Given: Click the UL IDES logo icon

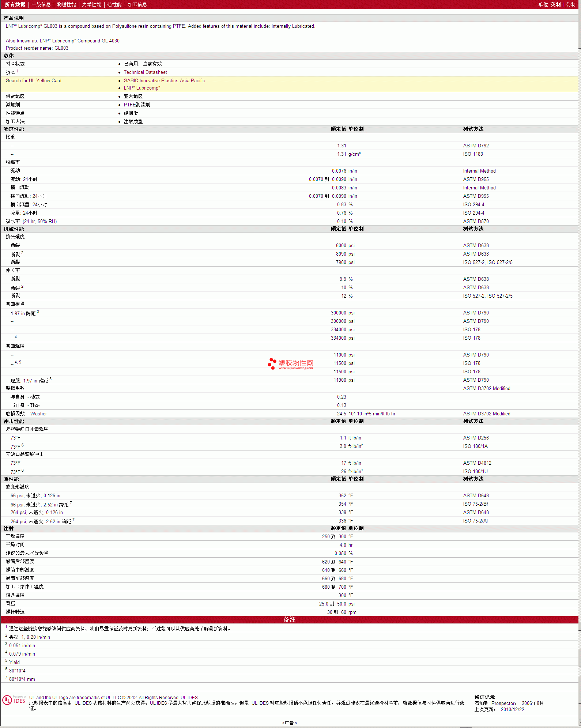Looking at the screenshot, I should point(14,700).
